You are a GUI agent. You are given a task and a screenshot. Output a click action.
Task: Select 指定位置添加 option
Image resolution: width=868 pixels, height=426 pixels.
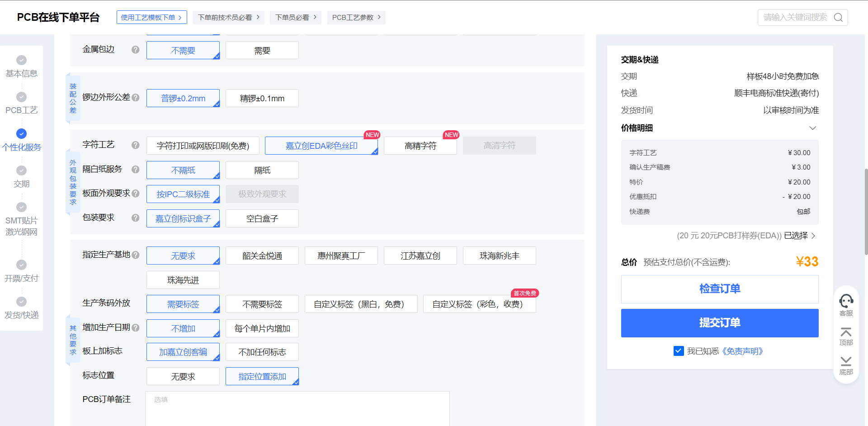pyautogui.click(x=262, y=376)
